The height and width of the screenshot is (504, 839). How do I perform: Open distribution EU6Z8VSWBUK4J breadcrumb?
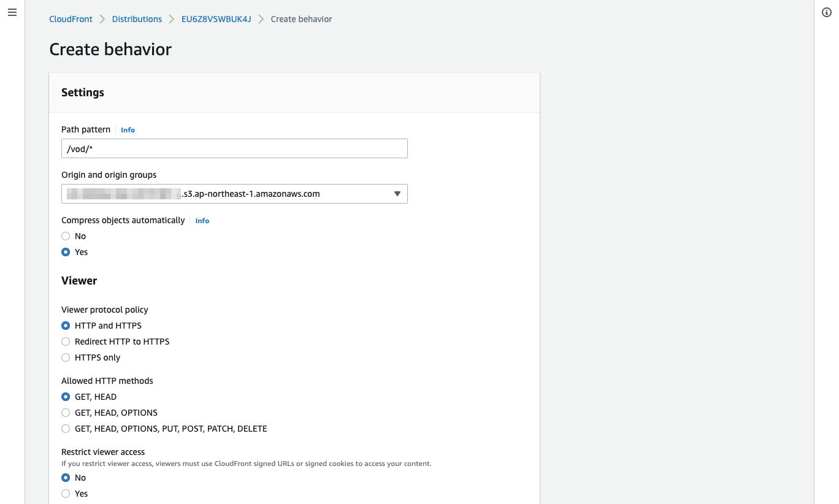point(216,19)
